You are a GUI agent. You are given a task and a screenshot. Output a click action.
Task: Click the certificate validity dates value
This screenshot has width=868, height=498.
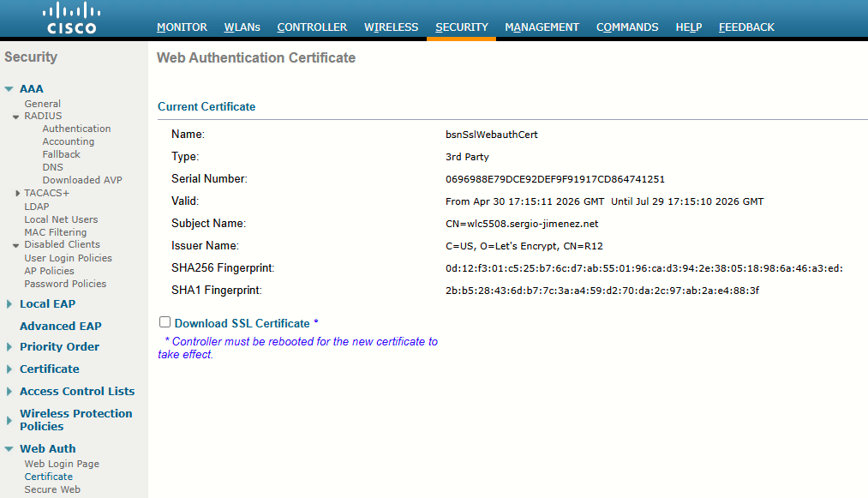click(x=604, y=201)
